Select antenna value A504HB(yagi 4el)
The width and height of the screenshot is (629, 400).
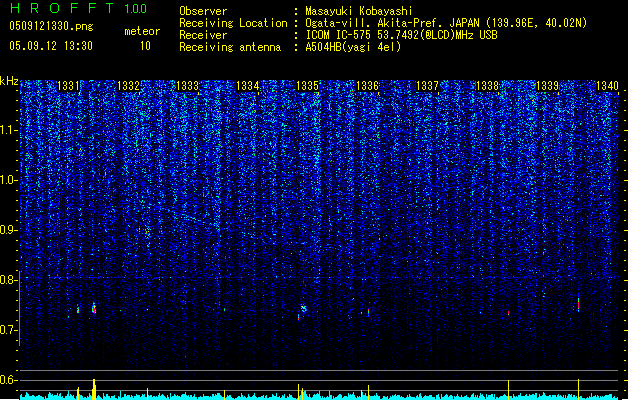[353, 47]
